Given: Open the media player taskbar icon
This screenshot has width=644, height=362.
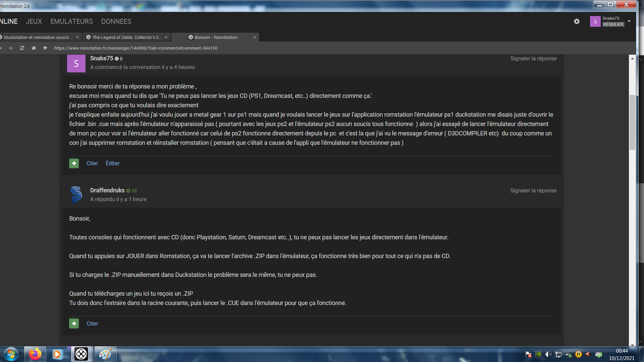Looking at the screenshot, I should tap(57, 354).
